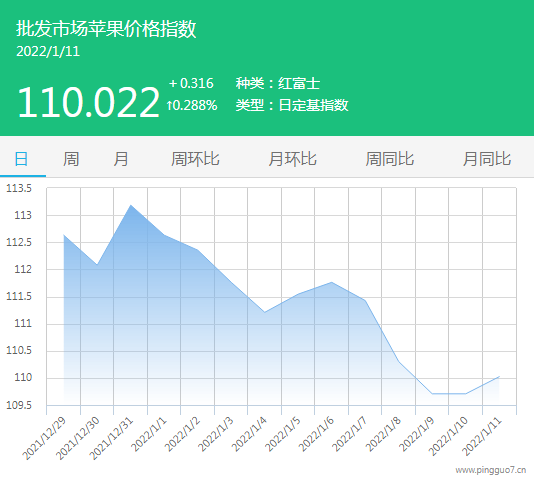Select the 日 daily tab
The width and height of the screenshot is (534, 482).
pos(21,159)
